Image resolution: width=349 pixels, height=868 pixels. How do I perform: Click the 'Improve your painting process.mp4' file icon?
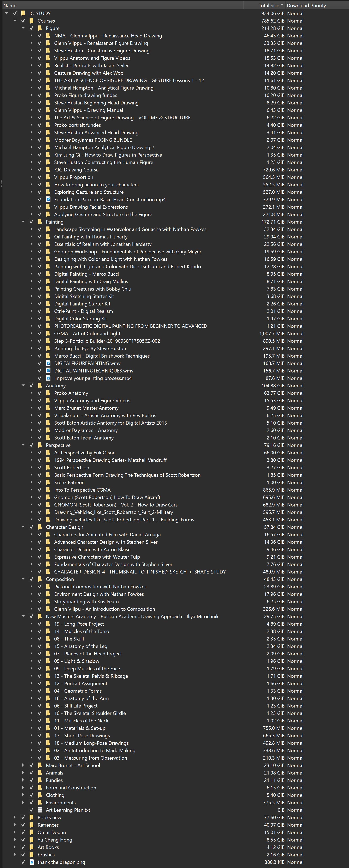point(48,378)
